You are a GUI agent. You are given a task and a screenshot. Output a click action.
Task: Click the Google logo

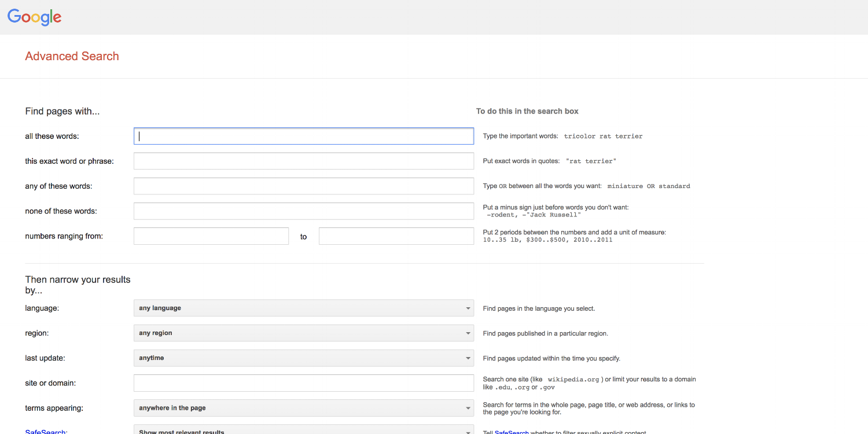coord(35,17)
